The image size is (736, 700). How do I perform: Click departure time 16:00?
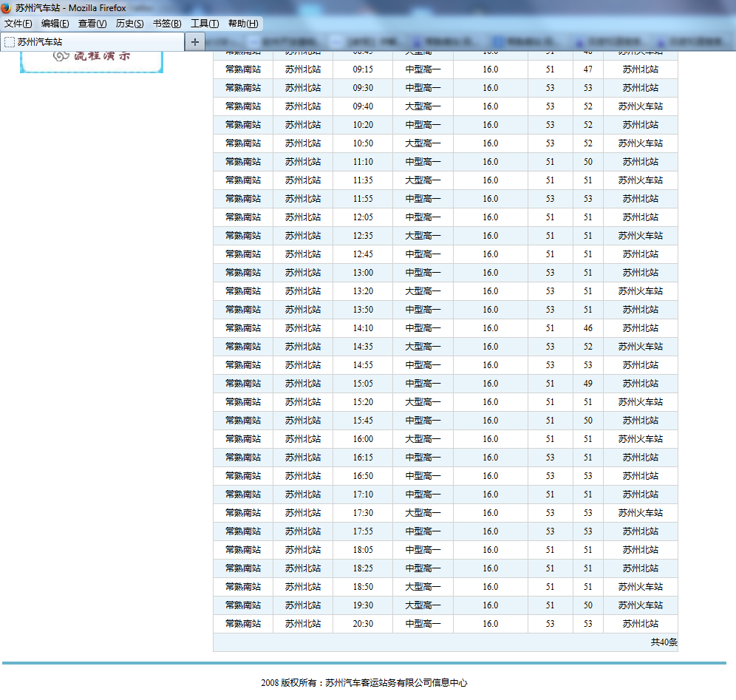coord(363,439)
